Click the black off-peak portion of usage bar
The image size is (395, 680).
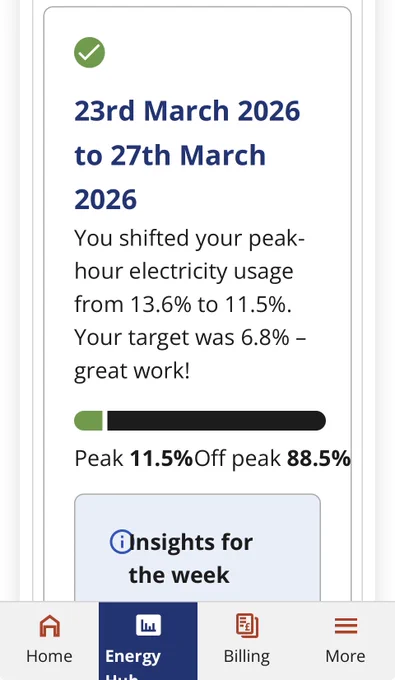click(216, 421)
